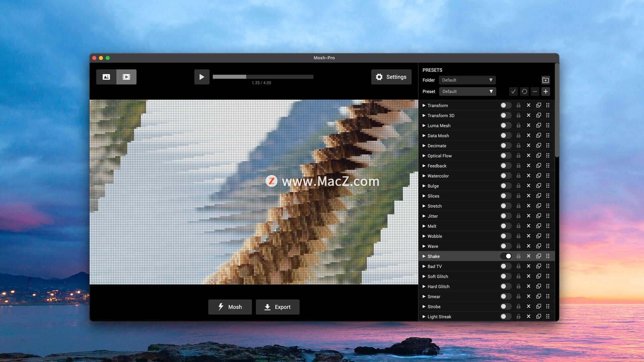Lock the Data Mosh effect
Screen dimensions: 644x362
tap(519, 135)
